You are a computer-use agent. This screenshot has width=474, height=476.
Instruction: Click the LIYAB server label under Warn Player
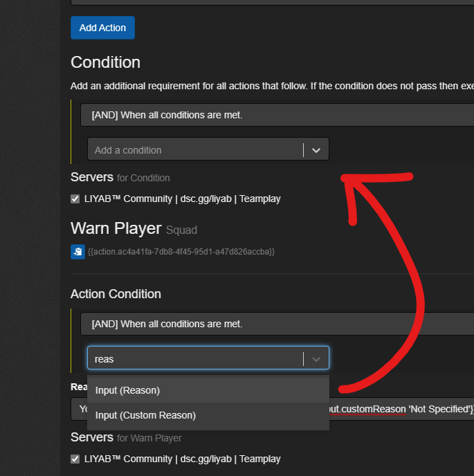click(182, 459)
